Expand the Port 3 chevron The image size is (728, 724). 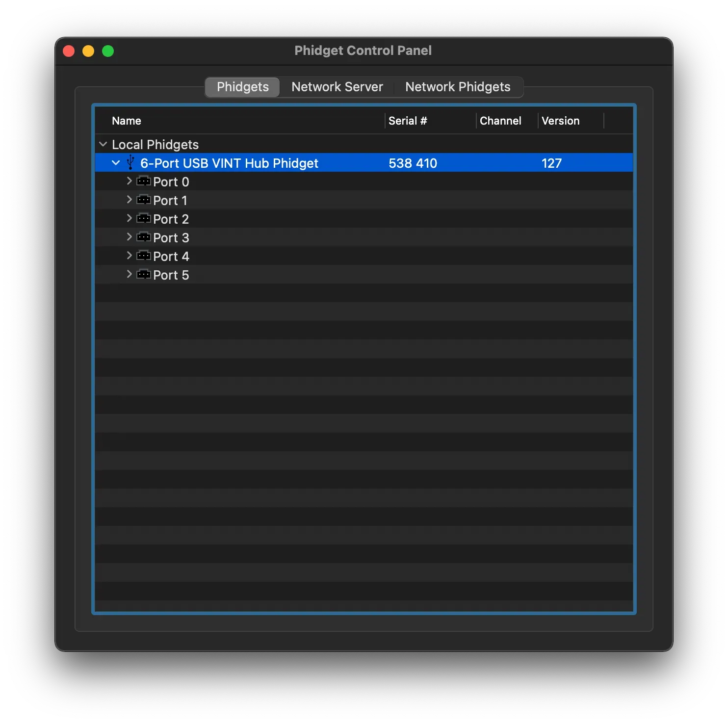[x=129, y=237]
